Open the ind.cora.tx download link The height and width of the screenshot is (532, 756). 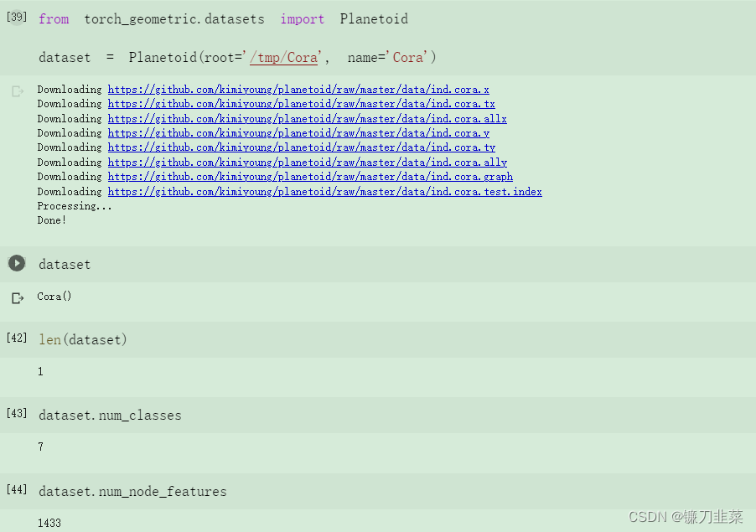coord(302,104)
